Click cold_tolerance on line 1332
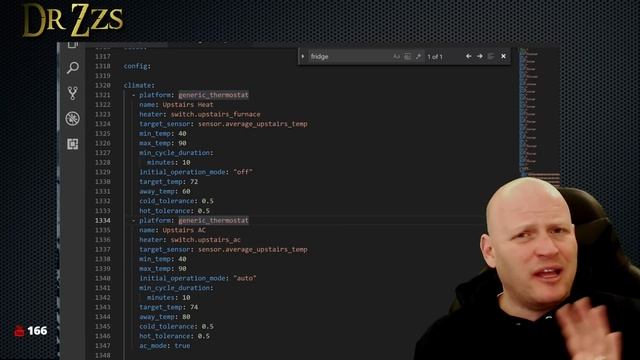The width and height of the screenshot is (640, 360). pos(167,201)
